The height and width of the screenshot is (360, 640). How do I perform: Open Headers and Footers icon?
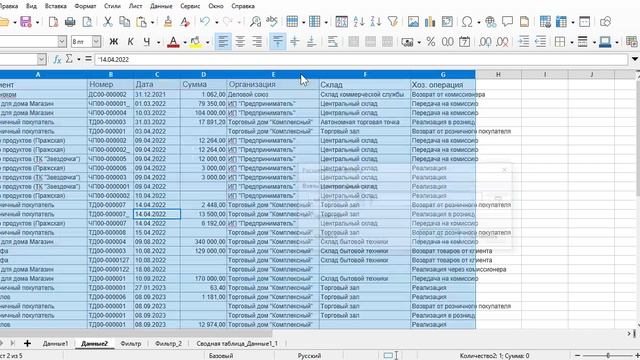pyautogui.click(x=524, y=22)
